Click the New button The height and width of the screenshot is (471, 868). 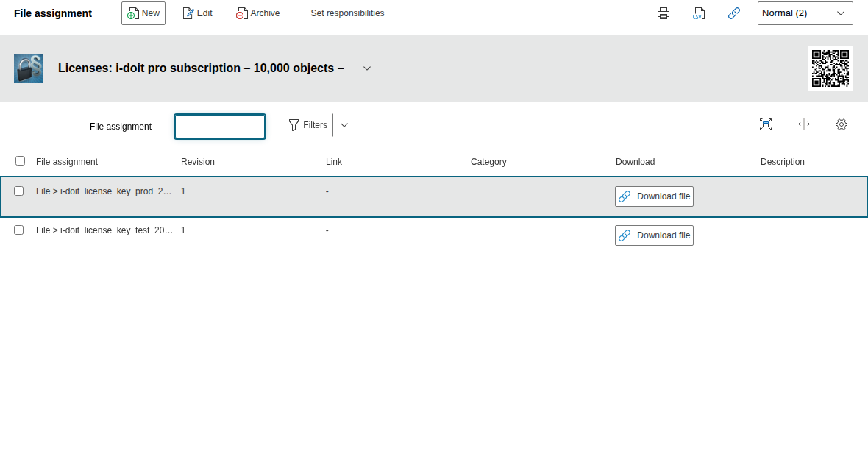[143, 13]
